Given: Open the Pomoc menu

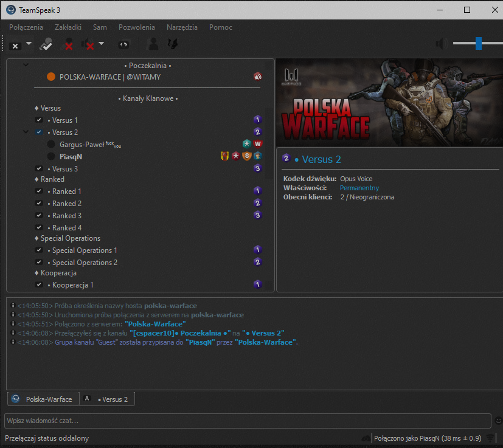Looking at the screenshot, I should tap(220, 27).
